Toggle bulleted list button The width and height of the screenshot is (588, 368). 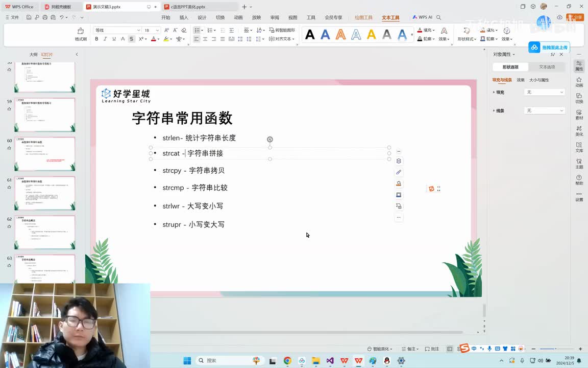[x=197, y=30]
